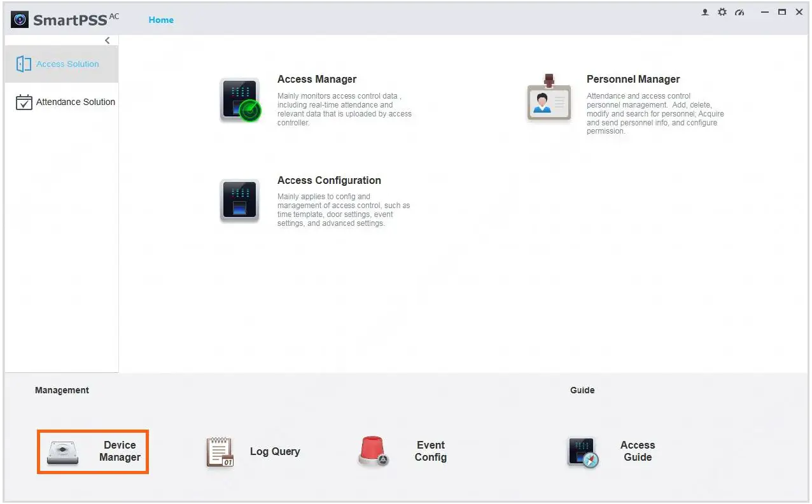Image resolution: width=812 pixels, height=504 pixels.
Task: Select Access Solution in the sidebar
Action: [x=61, y=64]
